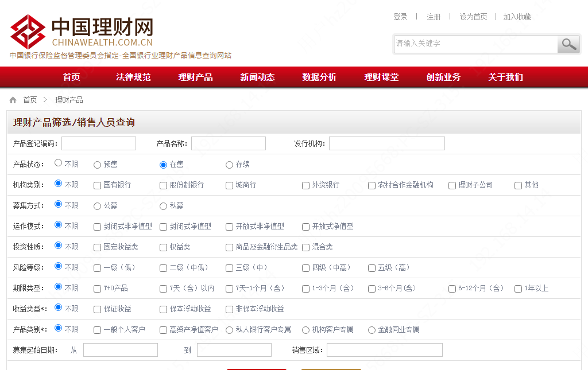Click the search magnifier icon
Viewport: 588px width, 370px height.
point(568,44)
